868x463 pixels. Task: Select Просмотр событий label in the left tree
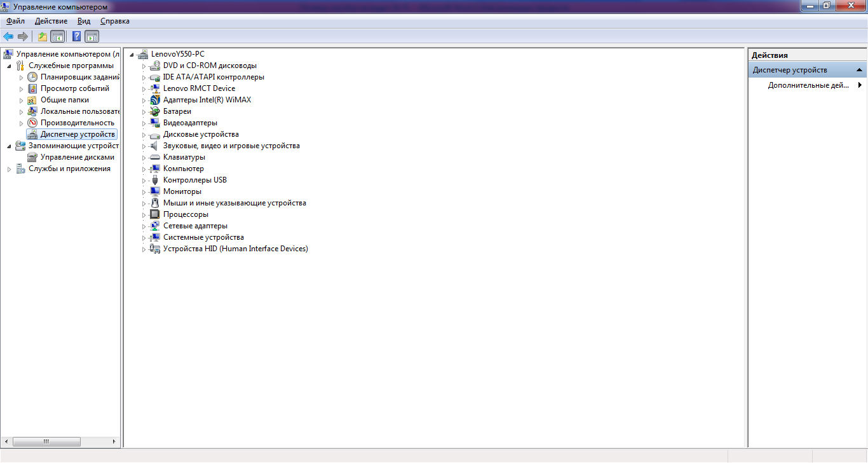(x=75, y=88)
